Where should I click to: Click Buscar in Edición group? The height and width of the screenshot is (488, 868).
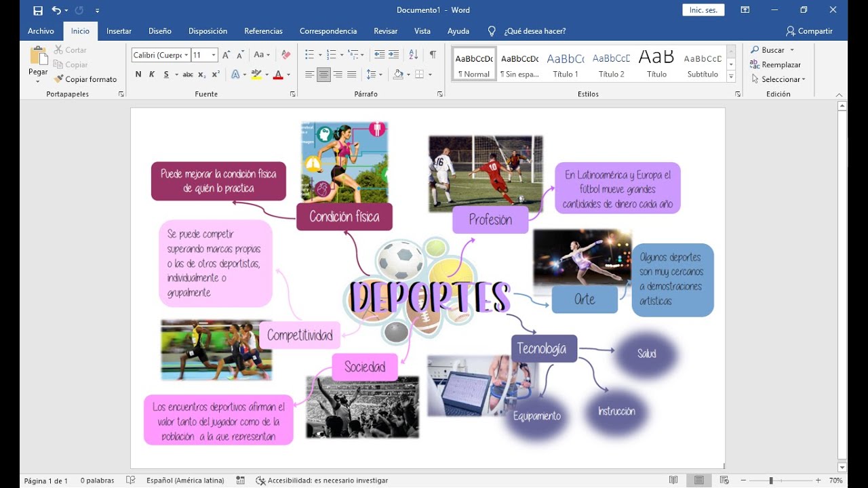(772, 50)
